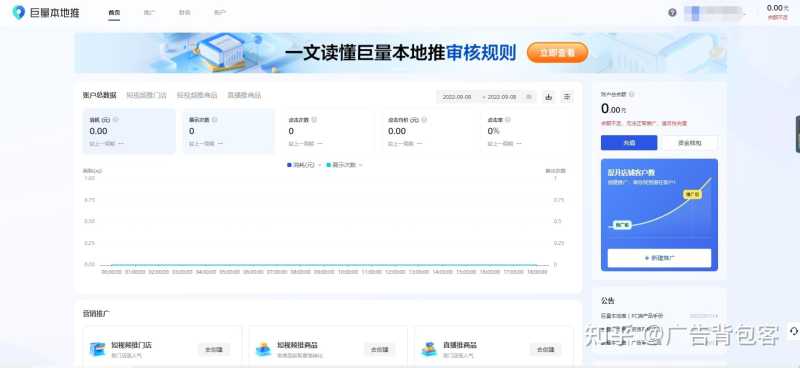Select the 点击均价(元) metric card

(428, 131)
